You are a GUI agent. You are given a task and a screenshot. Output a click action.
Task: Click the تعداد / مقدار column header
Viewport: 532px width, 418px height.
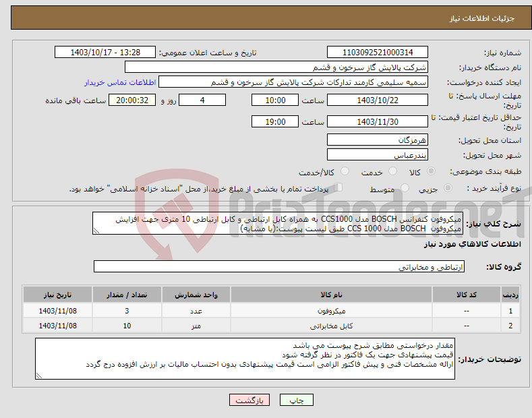(x=127, y=295)
